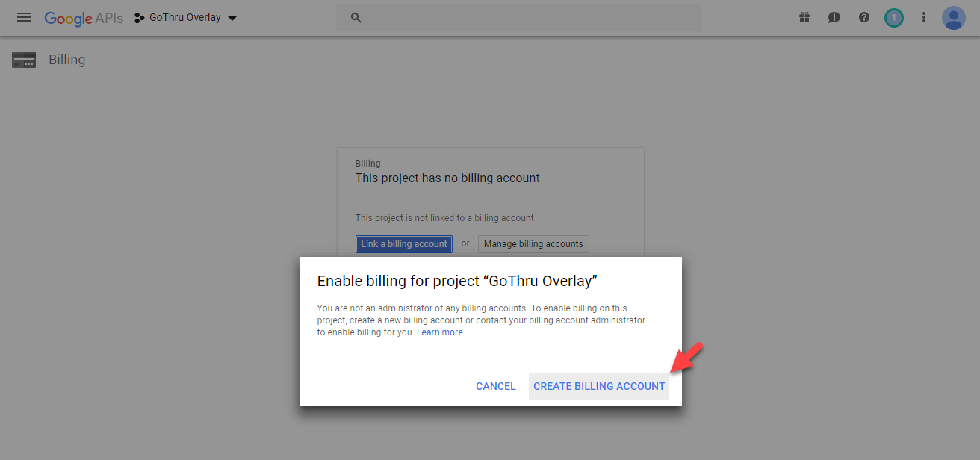Click the Billing page title
Screen dimensions: 980x460
click(66, 59)
